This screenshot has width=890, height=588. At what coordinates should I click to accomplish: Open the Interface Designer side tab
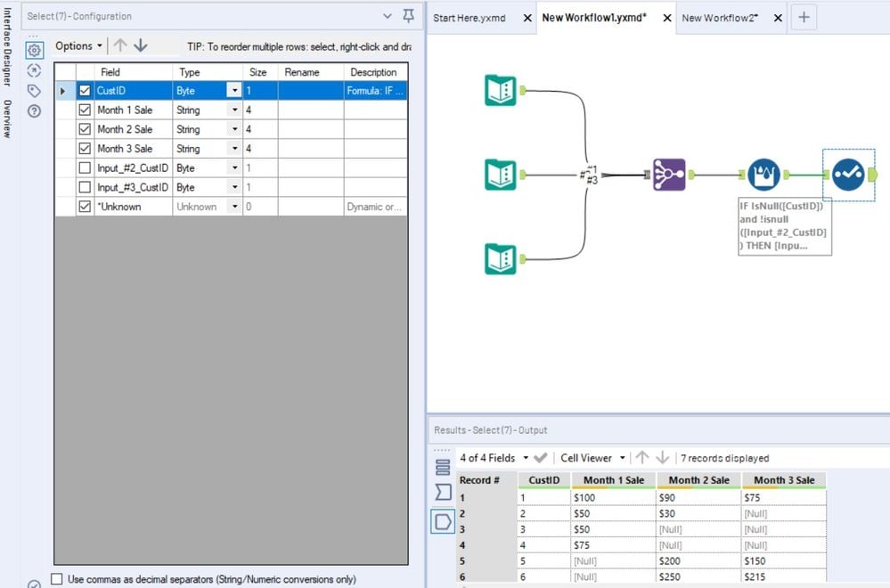pos(7,46)
